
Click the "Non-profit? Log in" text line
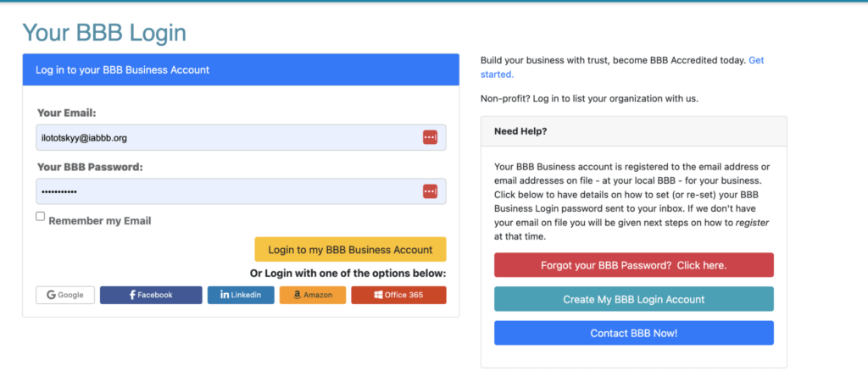tap(590, 99)
